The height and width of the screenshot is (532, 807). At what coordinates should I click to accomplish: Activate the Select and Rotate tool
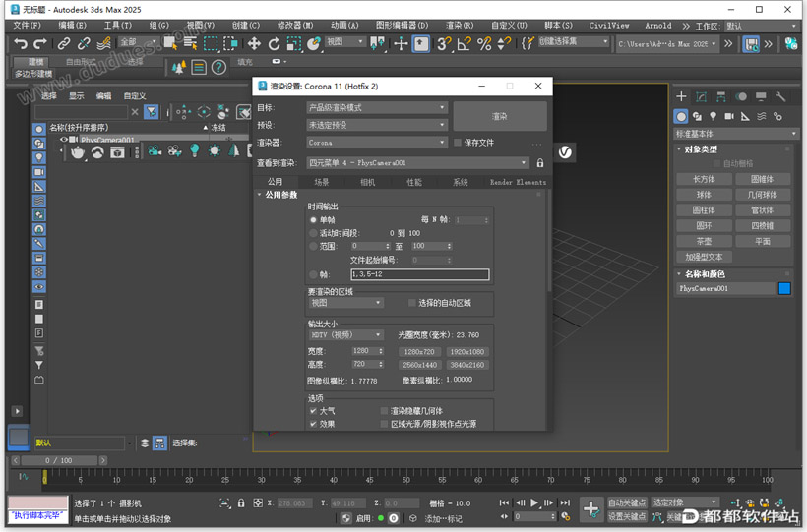click(x=274, y=43)
